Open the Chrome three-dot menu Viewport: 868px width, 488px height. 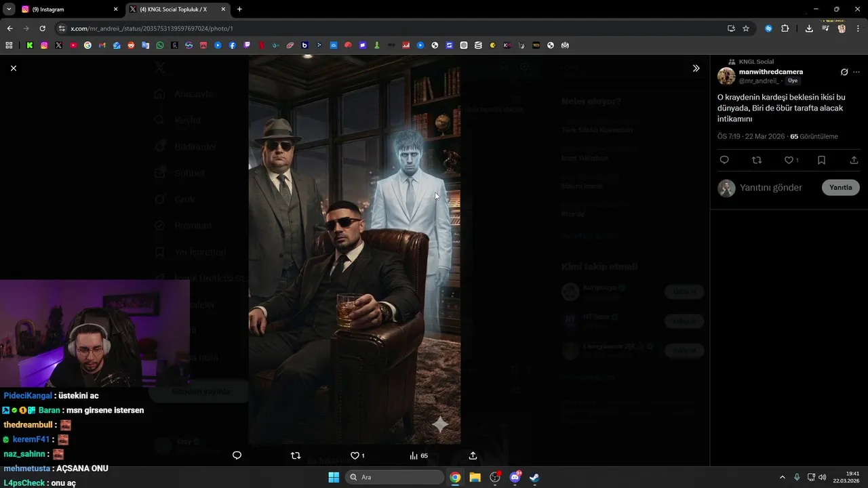pos(858,28)
